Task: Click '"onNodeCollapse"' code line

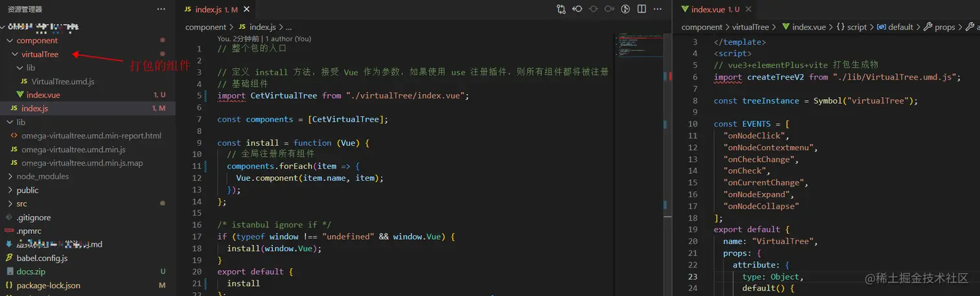Action: coord(762,206)
